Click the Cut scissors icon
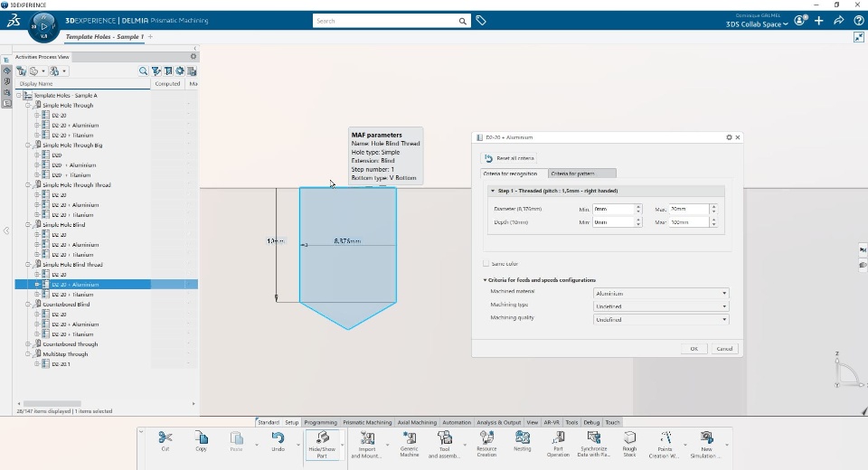Image resolution: width=868 pixels, height=470 pixels. 165,437
